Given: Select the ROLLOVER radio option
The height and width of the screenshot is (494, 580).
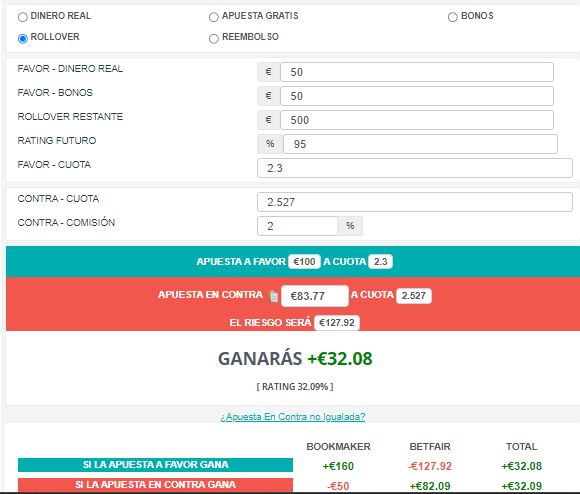Looking at the screenshot, I should [23, 38].
